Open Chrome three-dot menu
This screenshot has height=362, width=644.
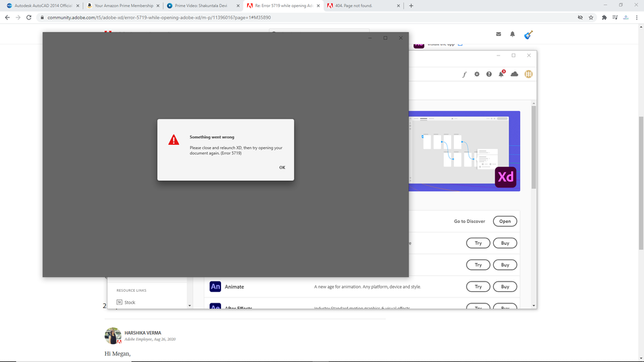pyautogui.click(x=637, y=17)
